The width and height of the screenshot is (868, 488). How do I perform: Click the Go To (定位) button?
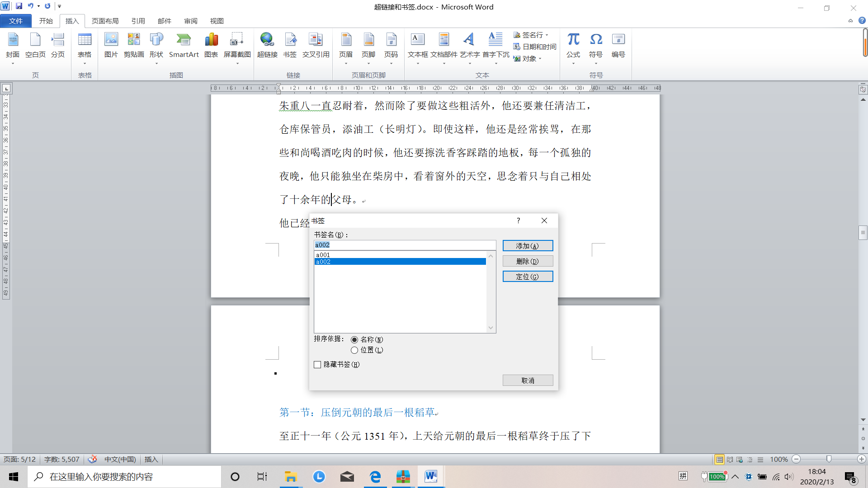click(x=528, y=277)
